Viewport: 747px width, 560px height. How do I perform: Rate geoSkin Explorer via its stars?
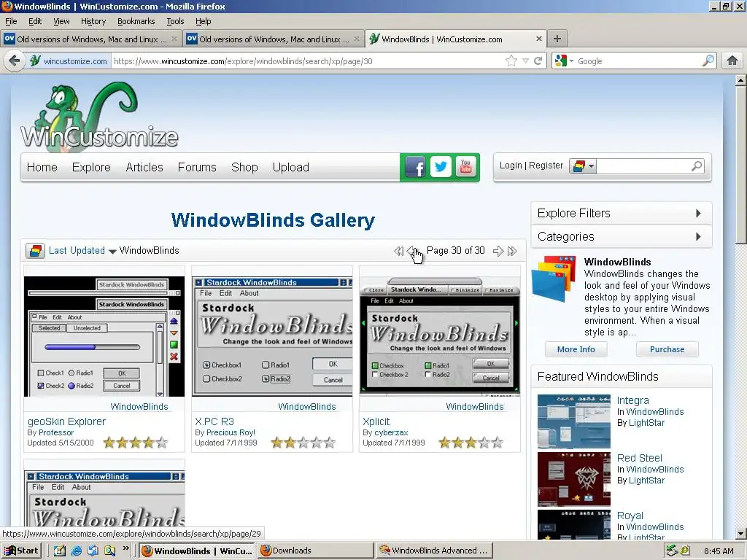[136, 443]
